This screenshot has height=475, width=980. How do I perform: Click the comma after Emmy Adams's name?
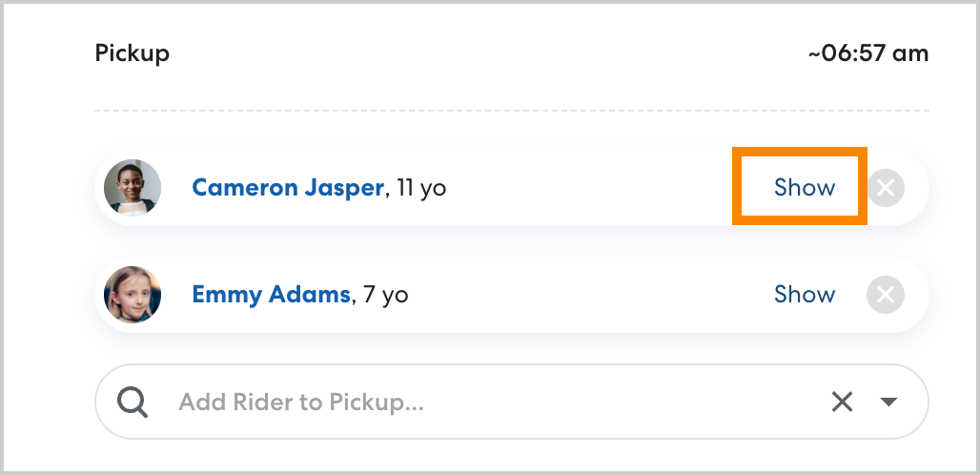[354, 299]
